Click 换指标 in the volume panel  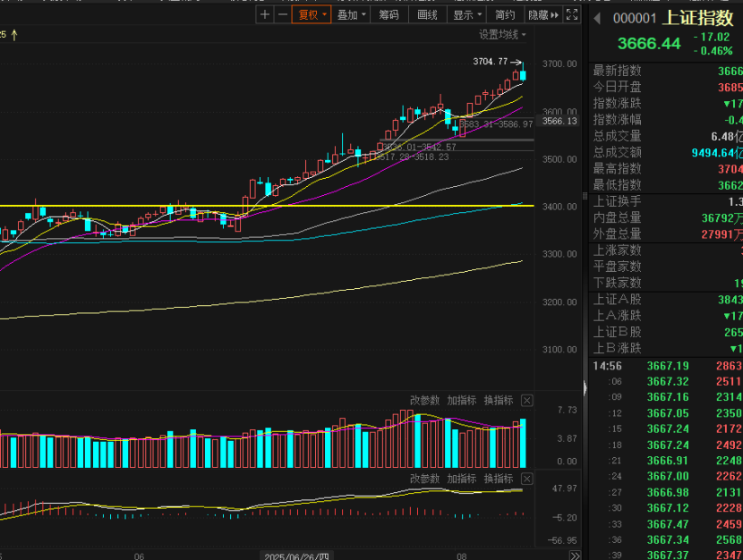[x=499, y=401]
